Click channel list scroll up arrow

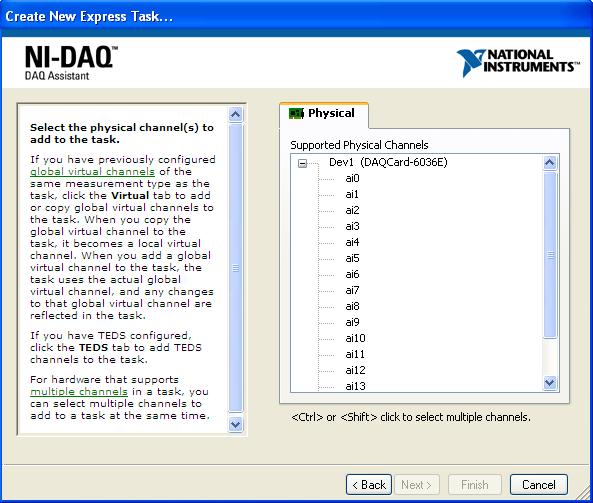point(550,163)
